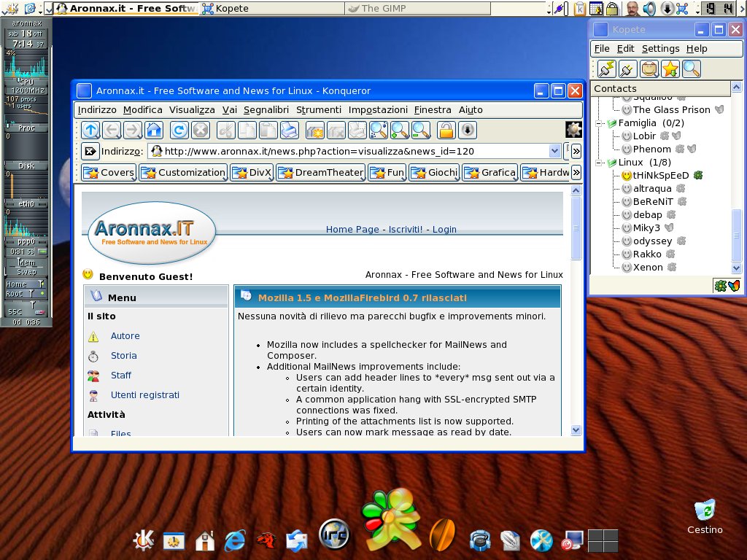Open the address bar history dropdown

pos(554,152)
